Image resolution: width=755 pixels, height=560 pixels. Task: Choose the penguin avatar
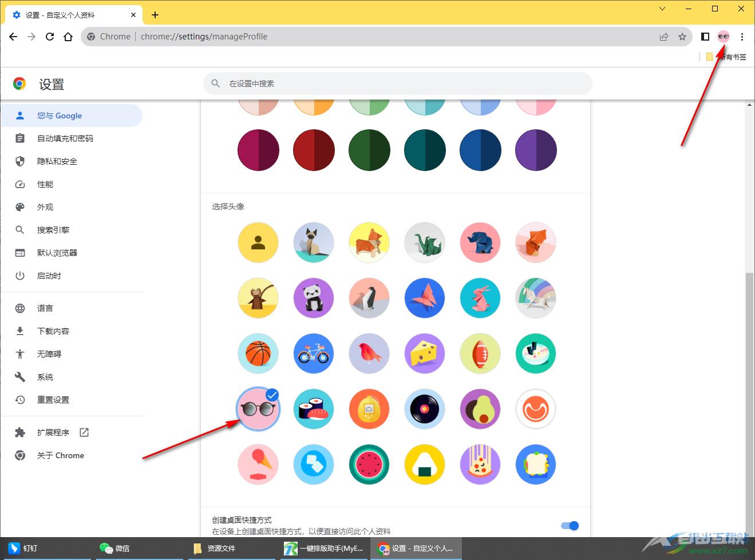coord(369,298)
